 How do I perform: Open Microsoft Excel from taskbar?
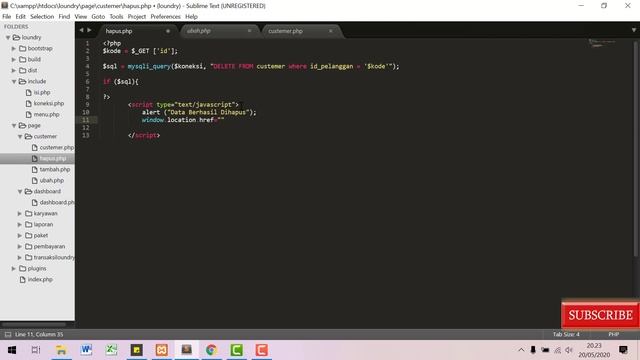[x=111, y=350]
